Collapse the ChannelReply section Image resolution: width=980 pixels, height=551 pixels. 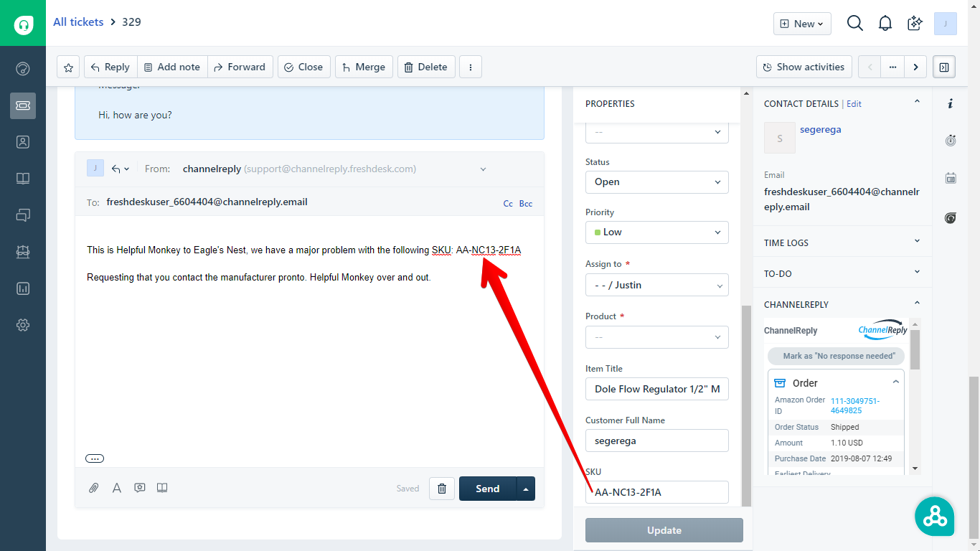[x=917, y=303]
